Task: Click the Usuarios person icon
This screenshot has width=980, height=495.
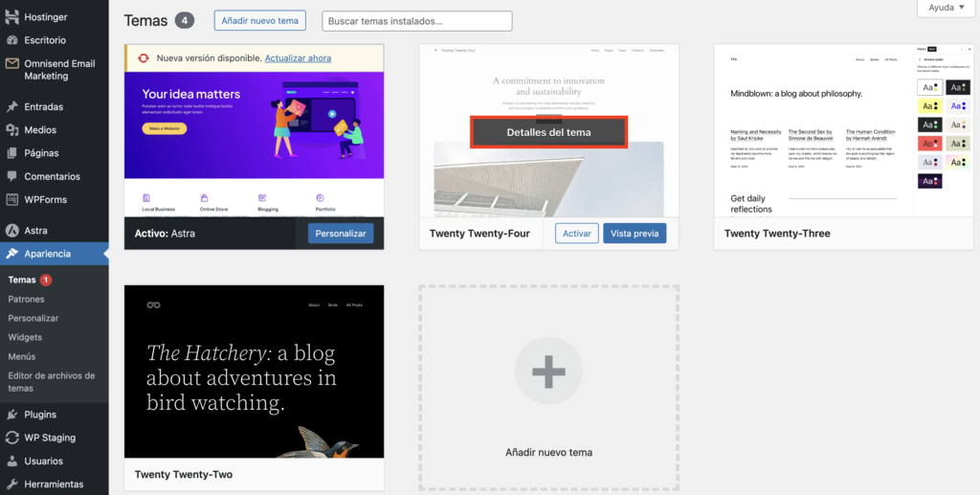Action: pos(11,461)
